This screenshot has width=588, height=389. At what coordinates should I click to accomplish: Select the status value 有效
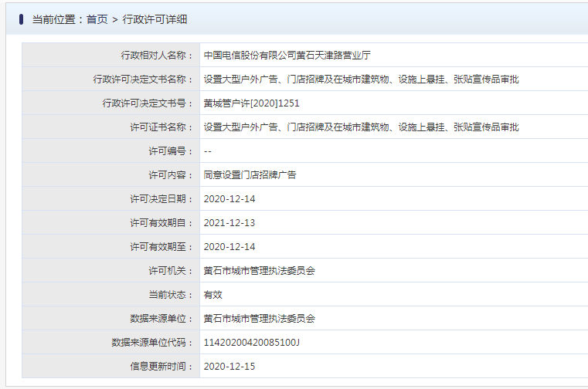(x=213, y=295)
